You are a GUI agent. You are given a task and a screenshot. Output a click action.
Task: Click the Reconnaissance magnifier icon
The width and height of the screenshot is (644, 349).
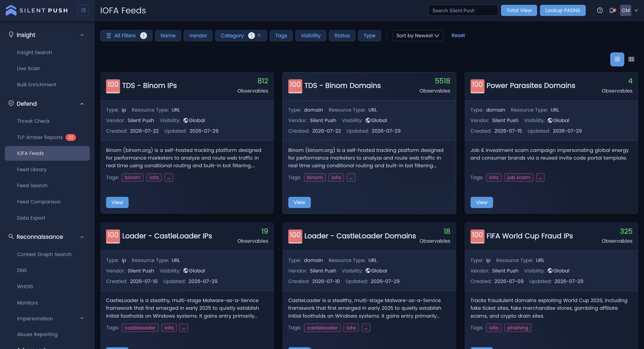point(11,236)
